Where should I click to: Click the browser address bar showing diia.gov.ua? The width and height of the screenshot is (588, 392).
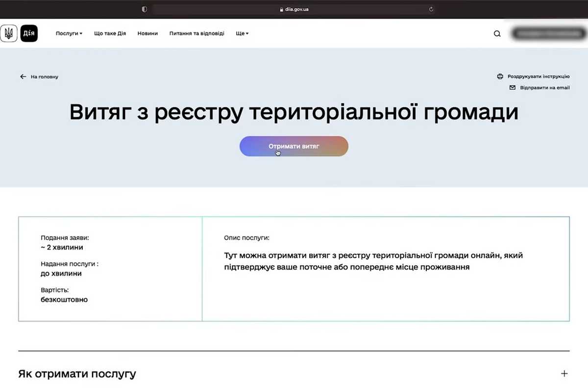pos(294,8)
